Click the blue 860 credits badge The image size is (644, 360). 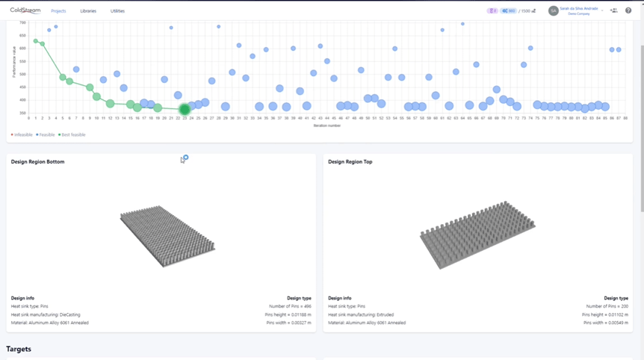point(509,11)
